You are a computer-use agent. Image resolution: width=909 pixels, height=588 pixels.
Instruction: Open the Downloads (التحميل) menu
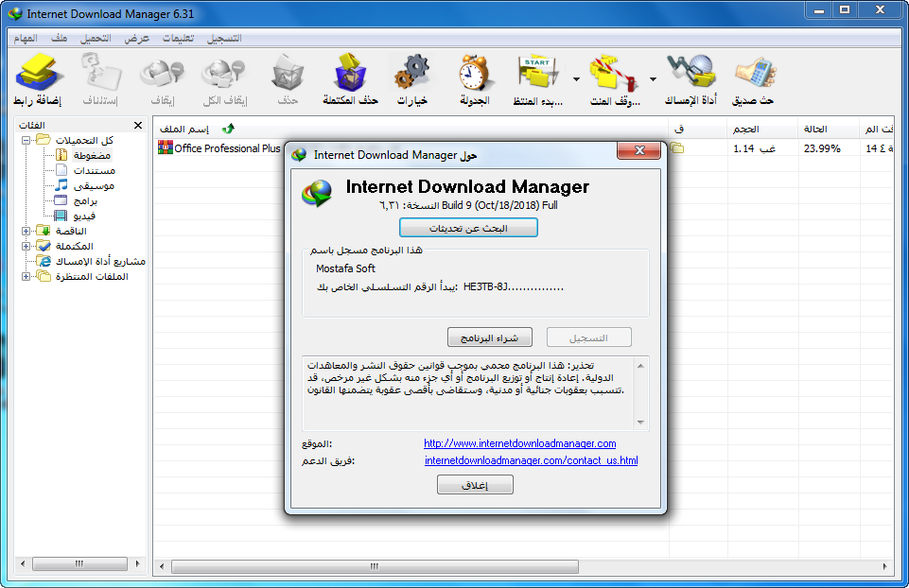point(96,38)
